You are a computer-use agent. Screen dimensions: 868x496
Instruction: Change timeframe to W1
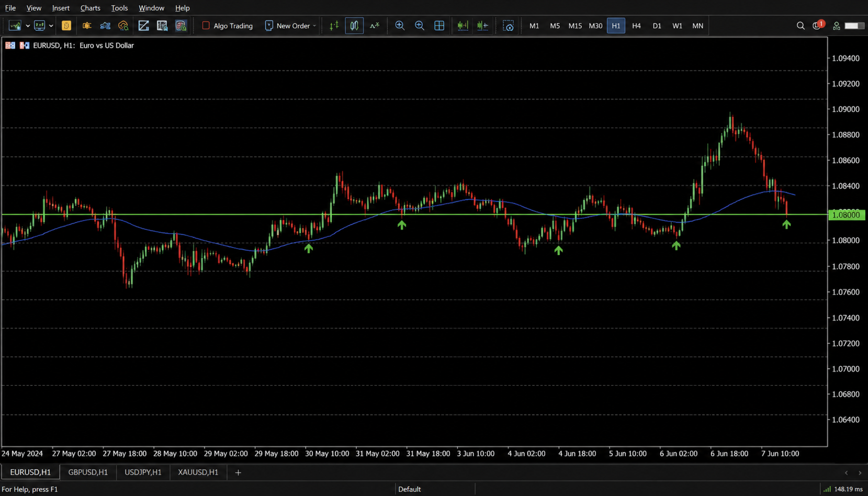click(x=677, y=26)
